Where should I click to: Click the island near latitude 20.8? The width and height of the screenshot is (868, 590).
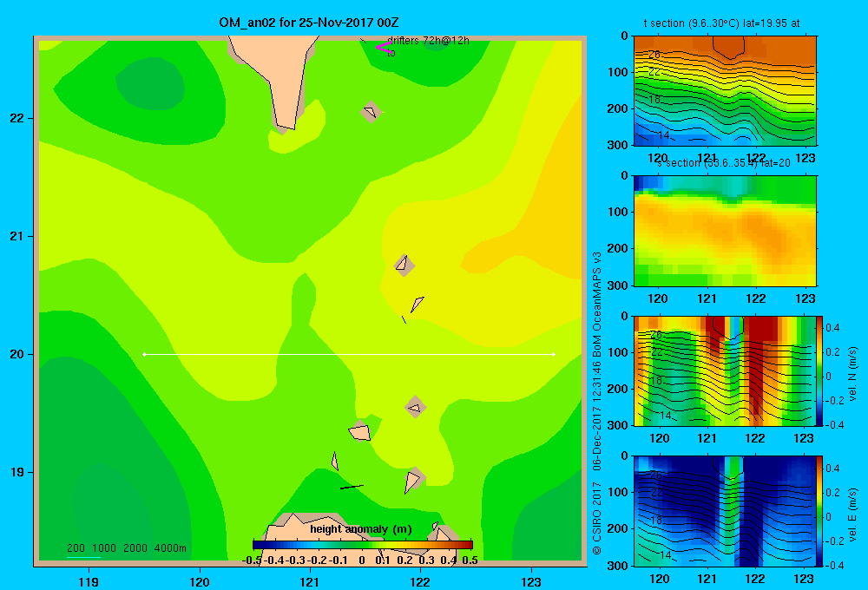pyautogui.click(x=404, y=265)
